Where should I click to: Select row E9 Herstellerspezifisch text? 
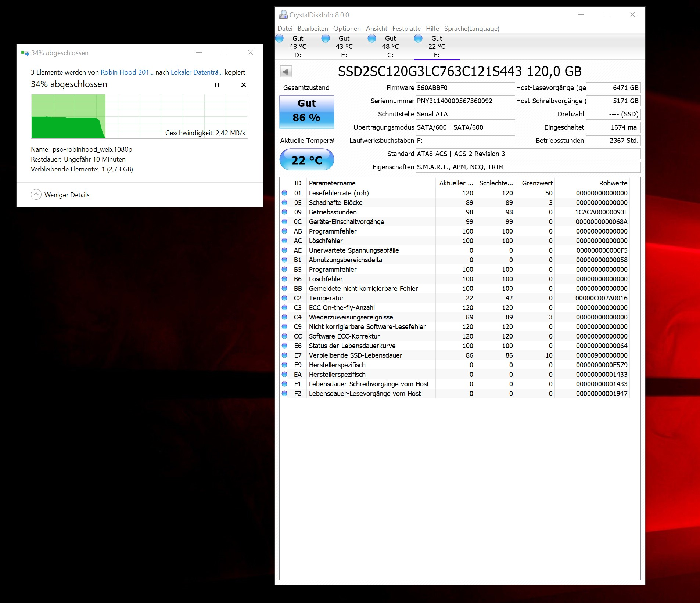click(337, 365)
